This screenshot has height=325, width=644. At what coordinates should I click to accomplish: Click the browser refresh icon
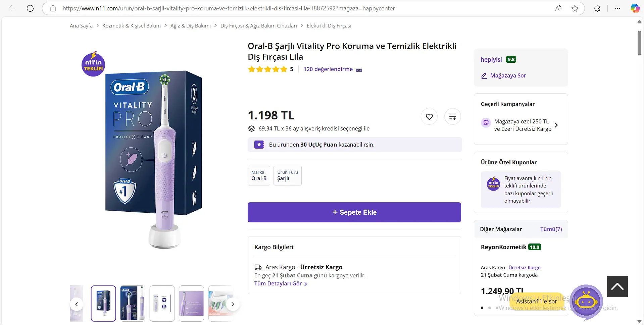click(30, 8)
